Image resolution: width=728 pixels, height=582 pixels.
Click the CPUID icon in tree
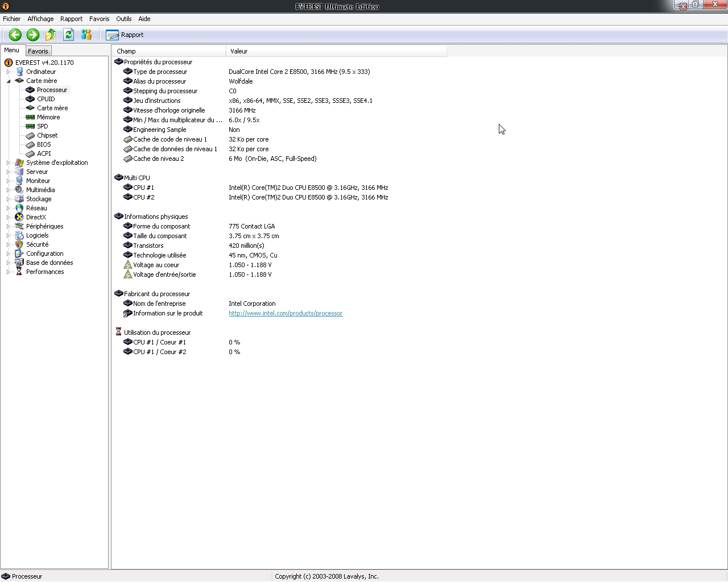pos(30,99)
